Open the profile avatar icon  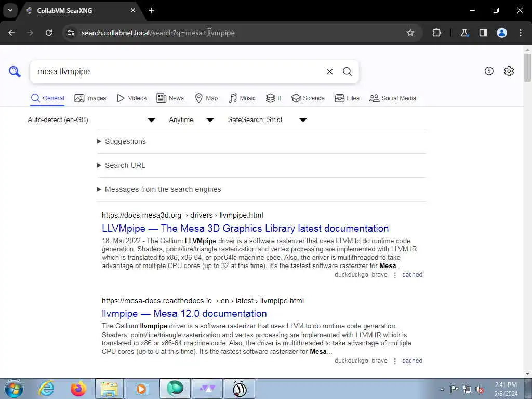point(502,33)
